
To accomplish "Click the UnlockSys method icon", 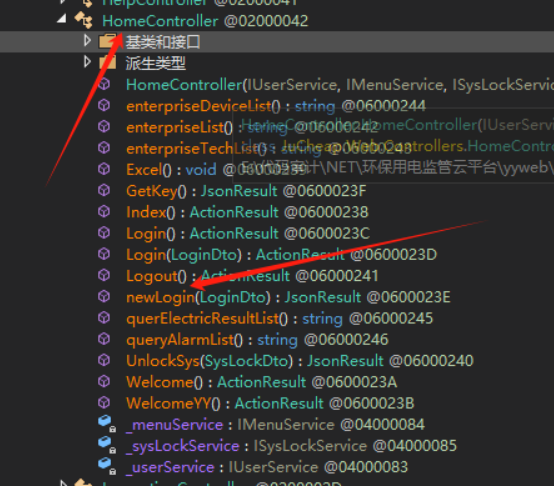I will tap(104, 360).
